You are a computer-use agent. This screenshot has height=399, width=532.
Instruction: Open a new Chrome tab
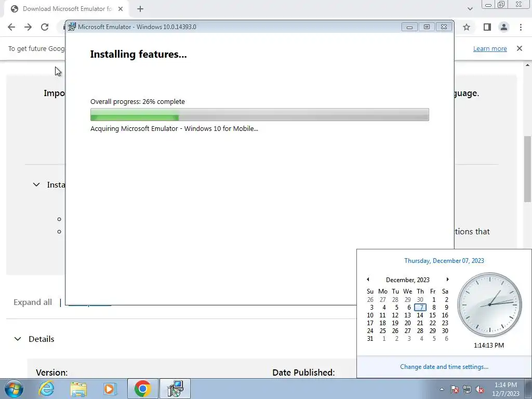tap(140, 9)
